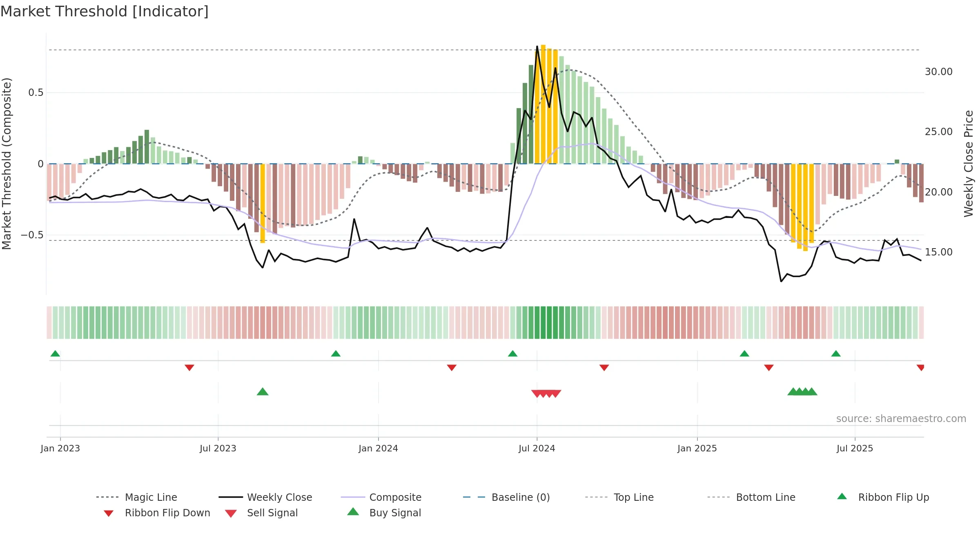Click the 20.00 price axis label
The image size is (980, 551).
coord(939,192)
